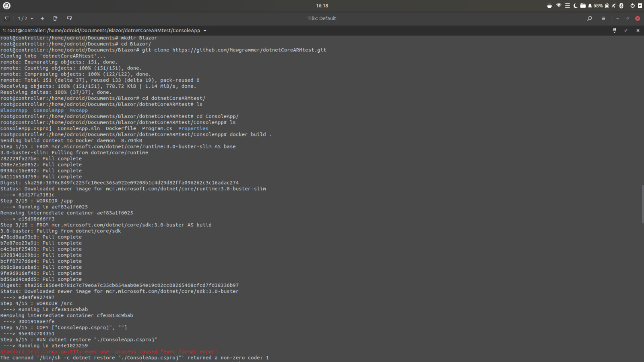This screenshot has height=362, width=644.
Task: Open the session switcher sidebar in Tilix
Action: (6, 18)
